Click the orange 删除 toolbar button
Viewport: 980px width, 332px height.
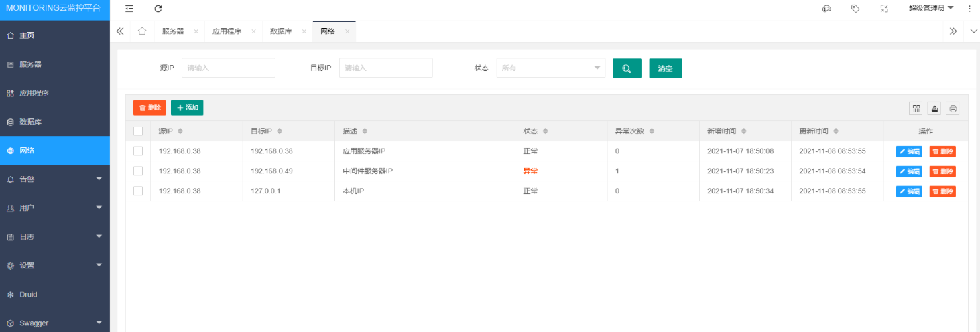[149, 108]
